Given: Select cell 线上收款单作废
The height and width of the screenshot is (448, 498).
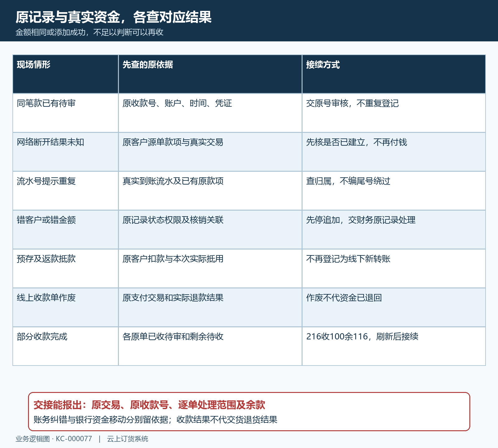Looking at the screenshot, I should click(65, 307).
